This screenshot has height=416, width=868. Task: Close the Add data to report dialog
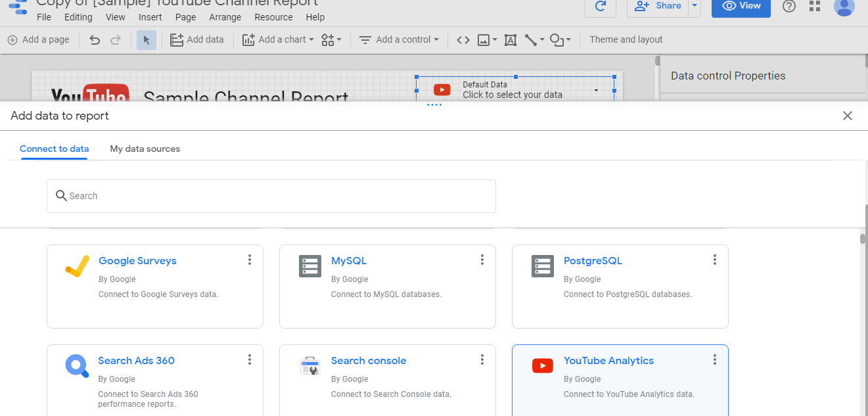(x=848, y=116)
